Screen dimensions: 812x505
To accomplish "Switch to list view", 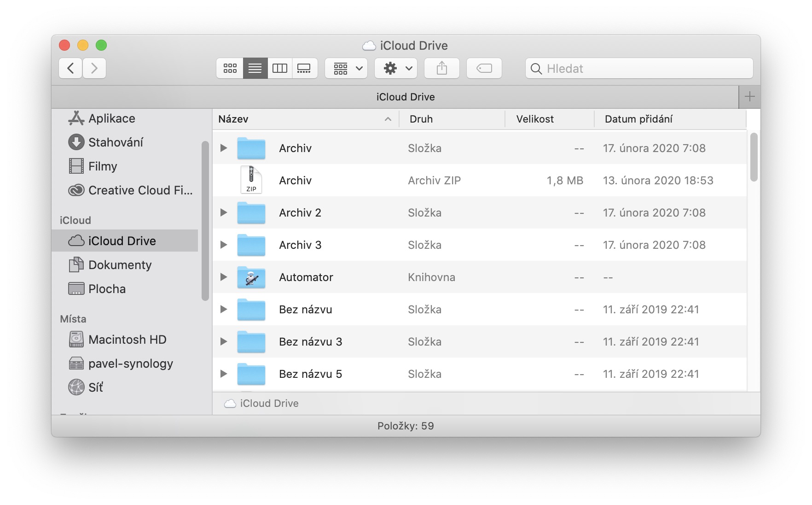I will click(255, 68).
